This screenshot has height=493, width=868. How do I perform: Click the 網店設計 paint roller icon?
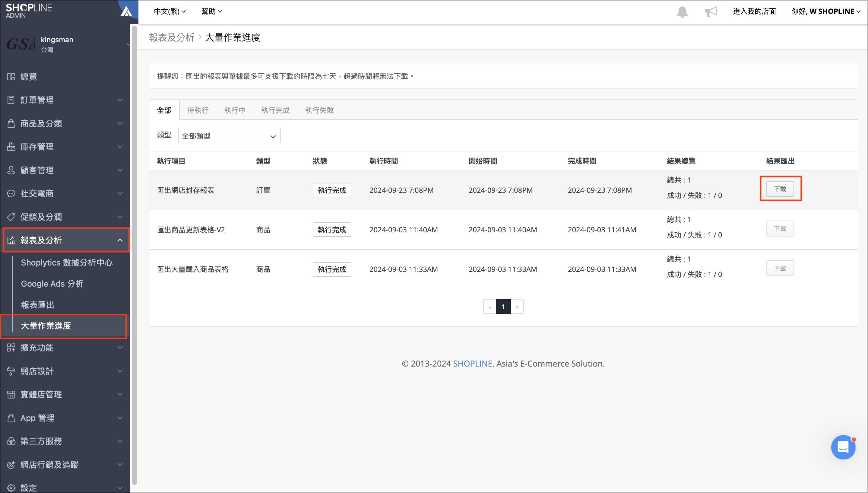point(11,371)
